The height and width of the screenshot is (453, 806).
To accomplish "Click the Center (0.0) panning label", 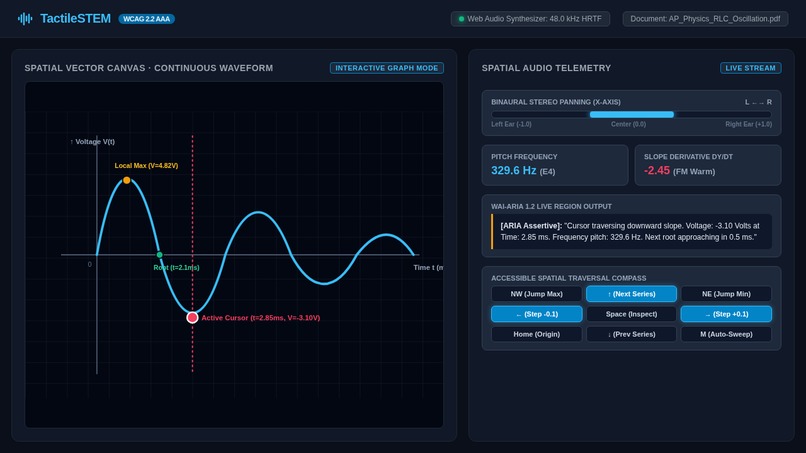I will click(628, 124).
